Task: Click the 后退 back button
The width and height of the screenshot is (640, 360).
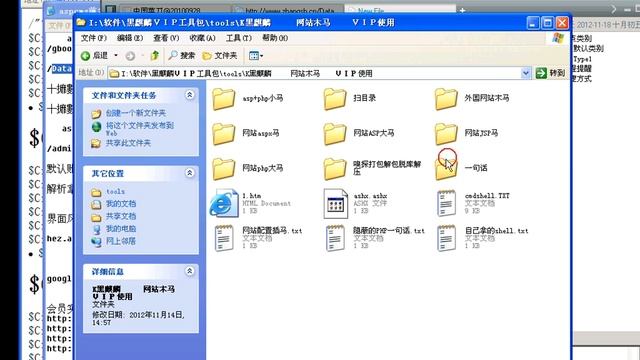Action: click(x=94, y=56)
